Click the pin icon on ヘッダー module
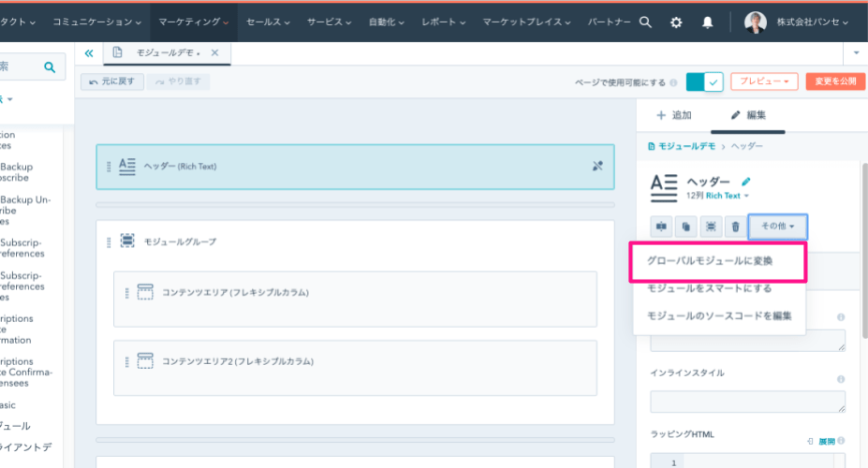868x468 pixels. coord(598,166)
